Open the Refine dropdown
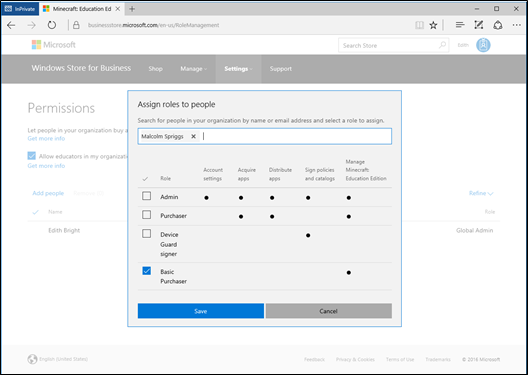The image size is (529, 376). (x=481, y=193)
